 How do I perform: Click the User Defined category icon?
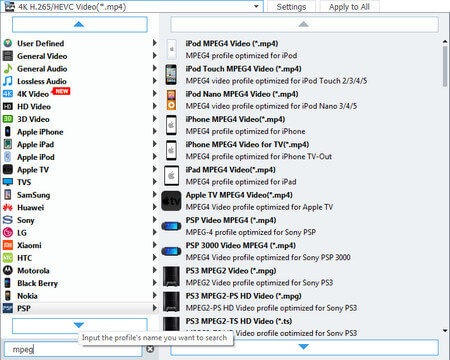pos(8,43)
